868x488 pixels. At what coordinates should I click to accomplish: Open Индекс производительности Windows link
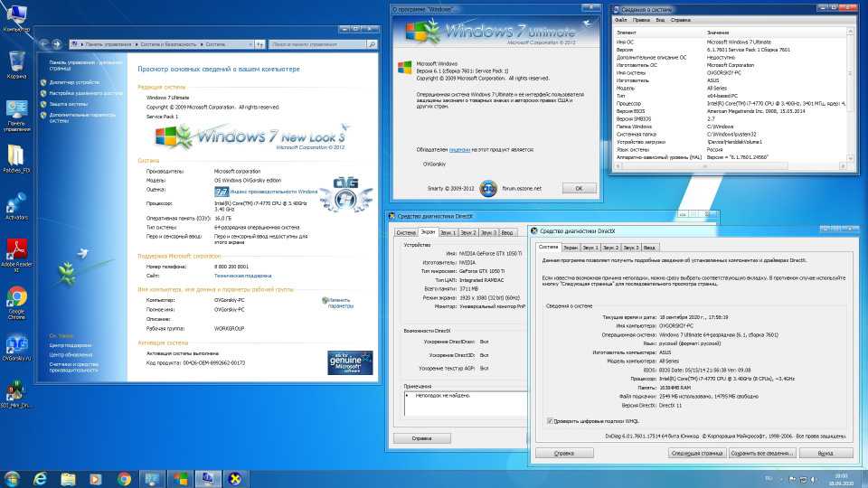click(x=274, y=192)
